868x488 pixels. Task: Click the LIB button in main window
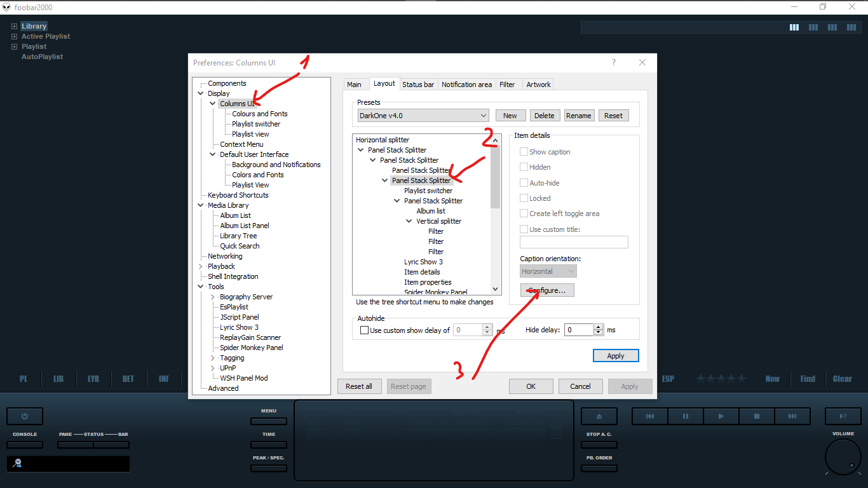point(58,379)
